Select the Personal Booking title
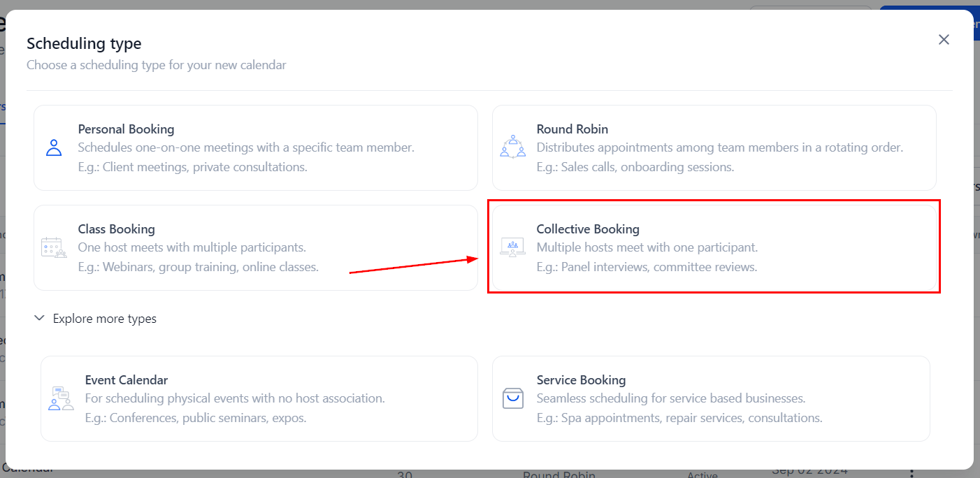The height and width of the screenshot is (478, 980). [x=126, y=129]
